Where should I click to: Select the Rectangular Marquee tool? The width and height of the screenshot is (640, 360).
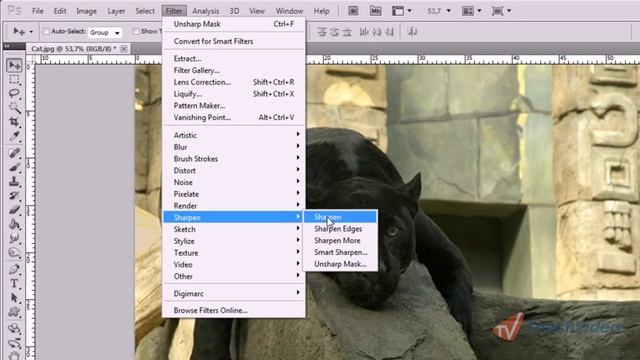14,79
